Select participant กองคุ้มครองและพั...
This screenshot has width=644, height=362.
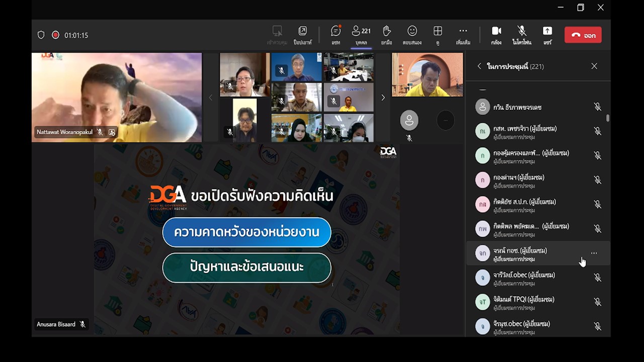[x=538, y=155]
